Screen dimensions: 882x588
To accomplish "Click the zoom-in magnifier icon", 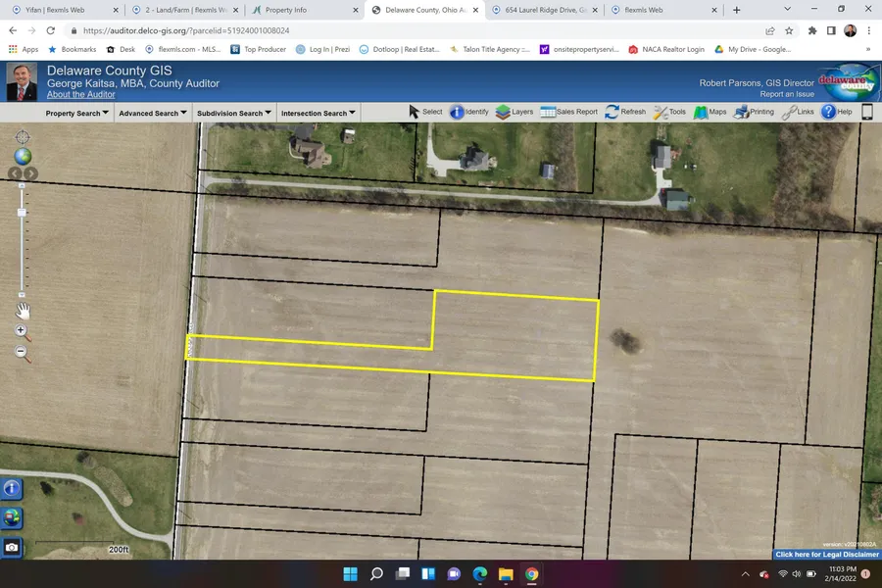I will (23, 332).
